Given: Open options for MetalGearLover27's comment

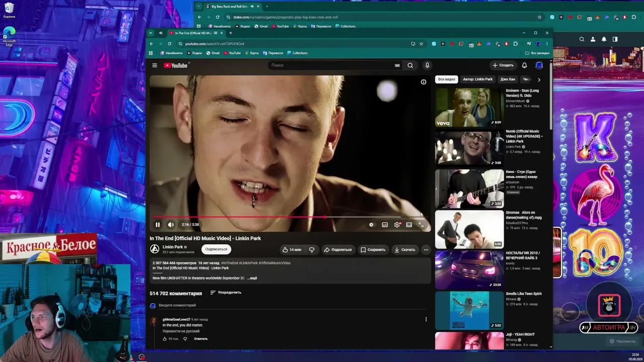Looking at the screenshot, I should tap(426, 319).
